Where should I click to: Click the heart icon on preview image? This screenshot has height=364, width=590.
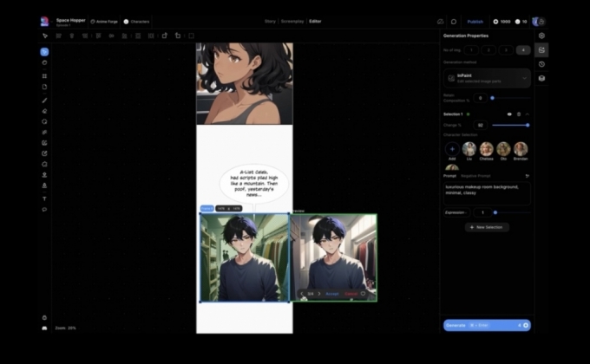(x=363, y=294)
